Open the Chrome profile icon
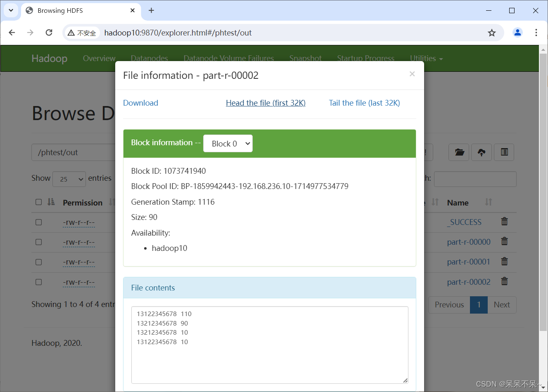The image size is (548, 392). coord(517,33)
